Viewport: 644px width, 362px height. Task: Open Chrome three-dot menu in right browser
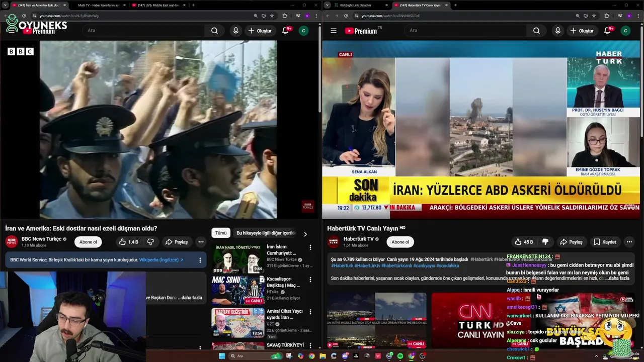pos(638,16)
